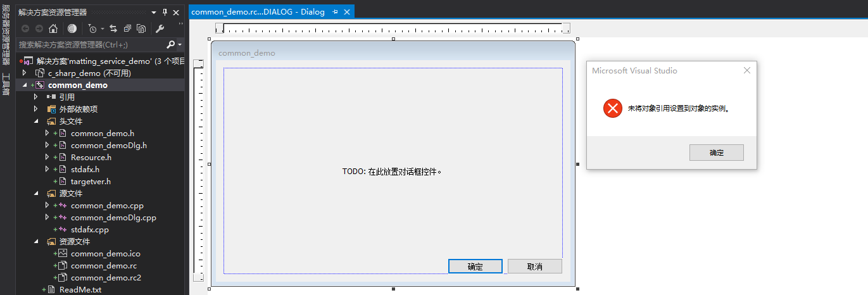The image size is (868, 295).
Task: Select the TODO static text in designer
Action: (x=392, y=172)
